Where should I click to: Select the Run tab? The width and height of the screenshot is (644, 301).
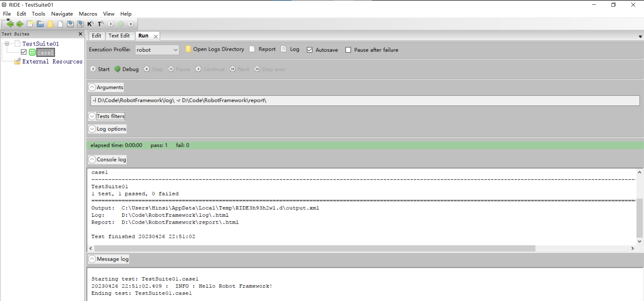tap(143, 36)
